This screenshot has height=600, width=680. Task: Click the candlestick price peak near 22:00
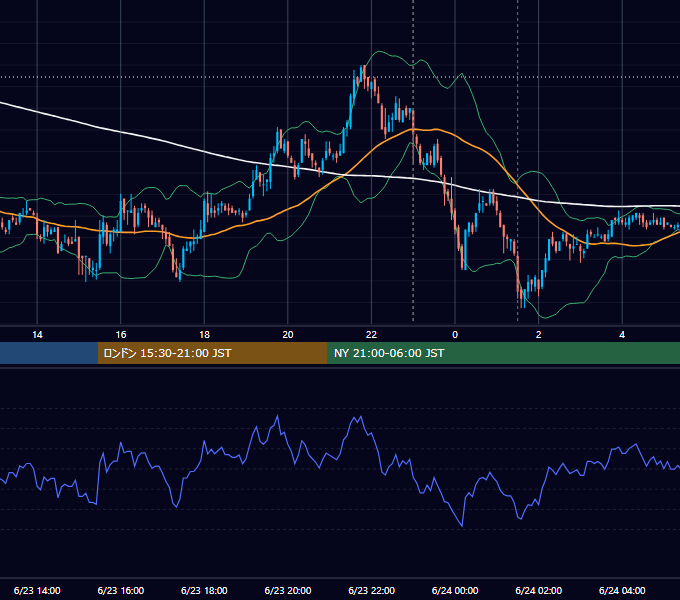tap(361, 72)
